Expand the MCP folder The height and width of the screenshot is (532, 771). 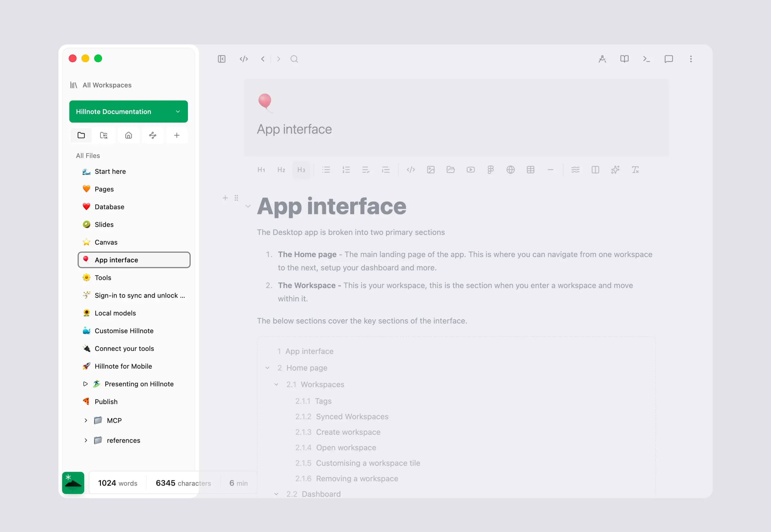(x=86, y=420)
